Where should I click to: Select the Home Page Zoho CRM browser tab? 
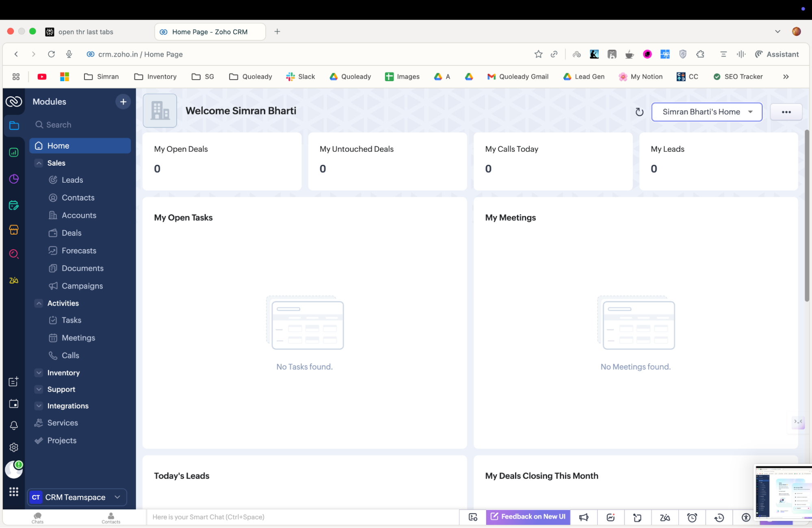pyautogui.click(x=210, y=32)
